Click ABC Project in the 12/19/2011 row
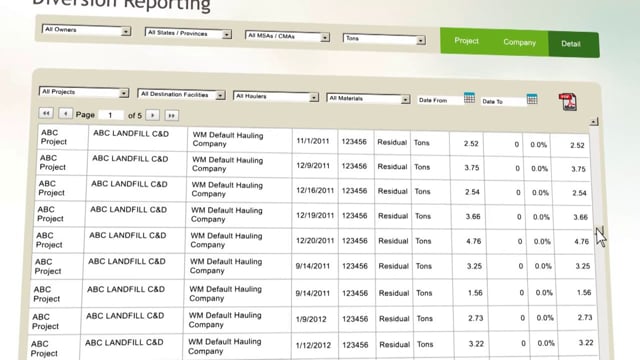640x360 pixels. (50, 214)
